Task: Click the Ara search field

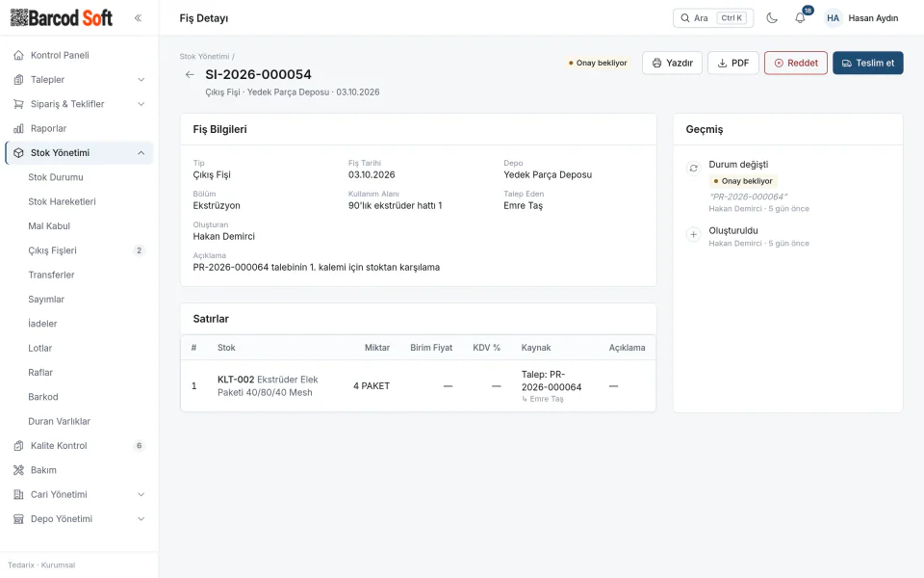Action: 713,18
